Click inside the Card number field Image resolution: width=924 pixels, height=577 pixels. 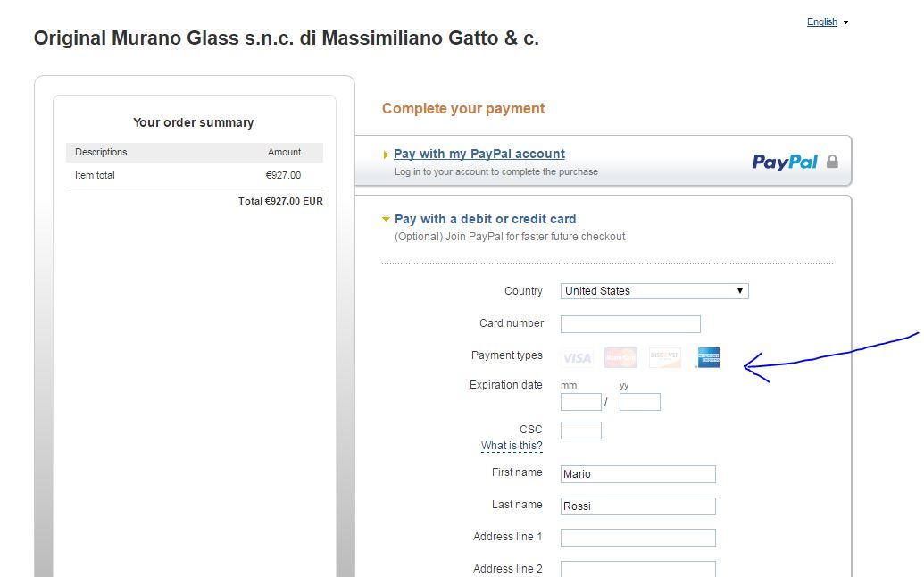(630, 323)
